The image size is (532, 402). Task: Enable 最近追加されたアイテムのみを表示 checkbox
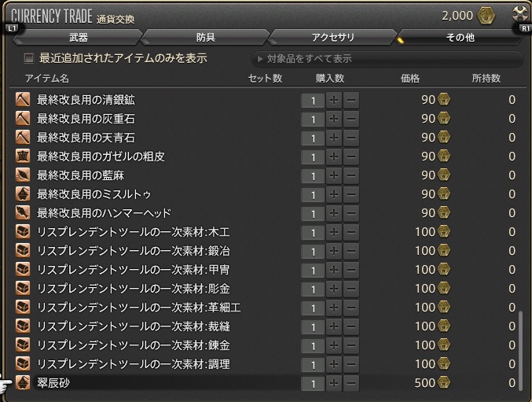[29, 58]
